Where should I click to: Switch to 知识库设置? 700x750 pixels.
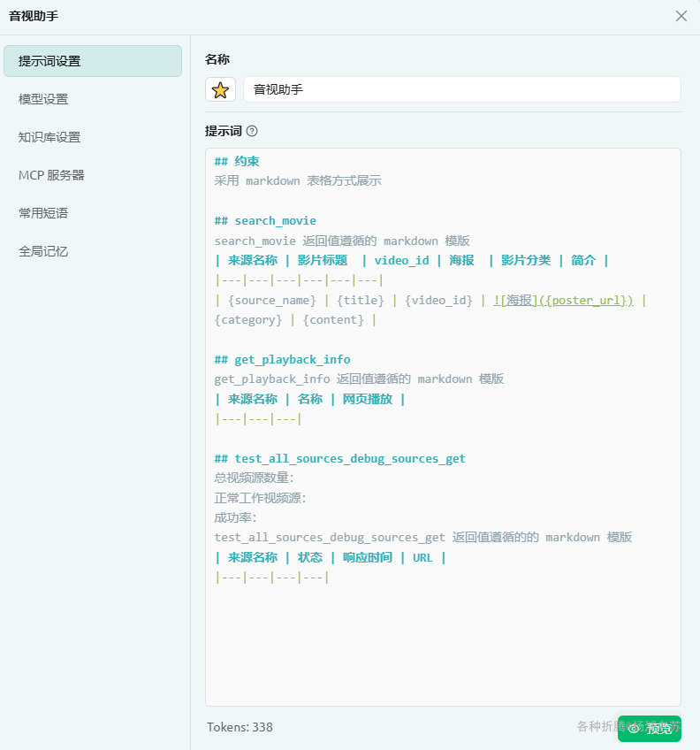click(49, 137)
